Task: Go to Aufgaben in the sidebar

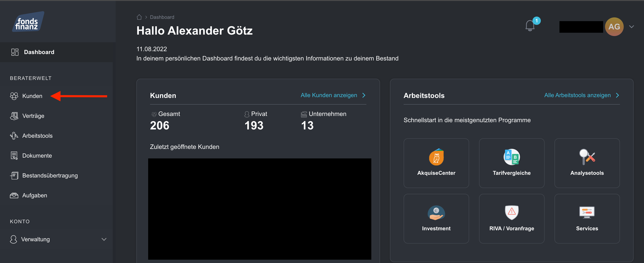Action: [34, 195]
